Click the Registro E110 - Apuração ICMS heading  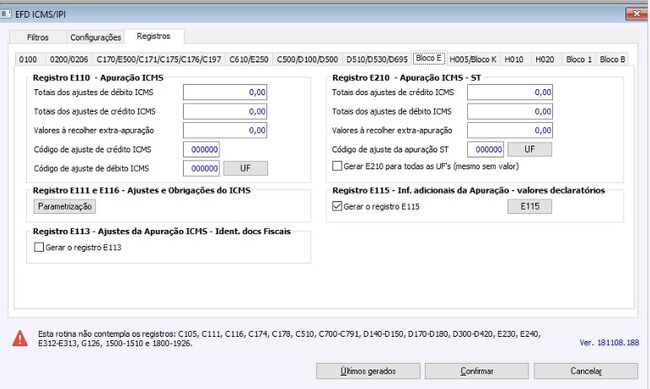98,78
